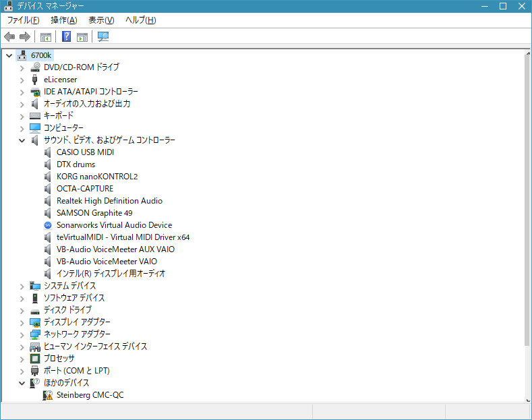Click the 6700k computer root icon
532x420 pixels.
pyautogui.click(x=22, y=55)
